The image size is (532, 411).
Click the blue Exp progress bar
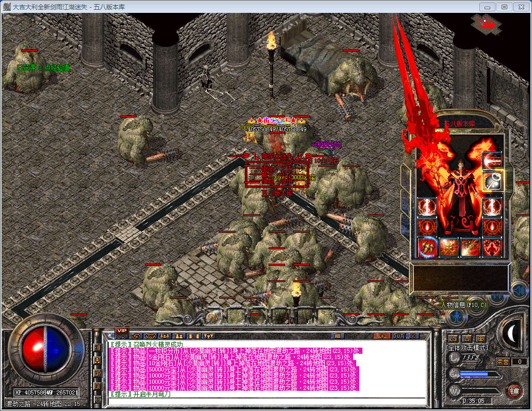pos(474,374)
